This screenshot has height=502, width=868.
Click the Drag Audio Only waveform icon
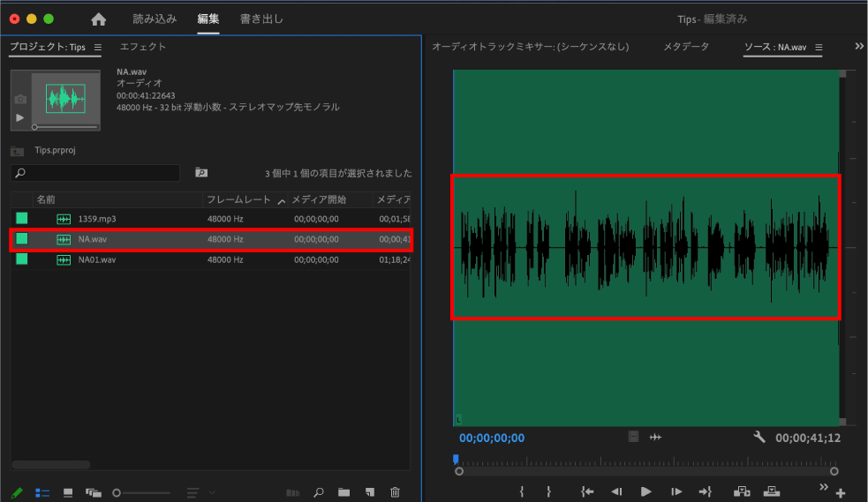coord(655,438)
